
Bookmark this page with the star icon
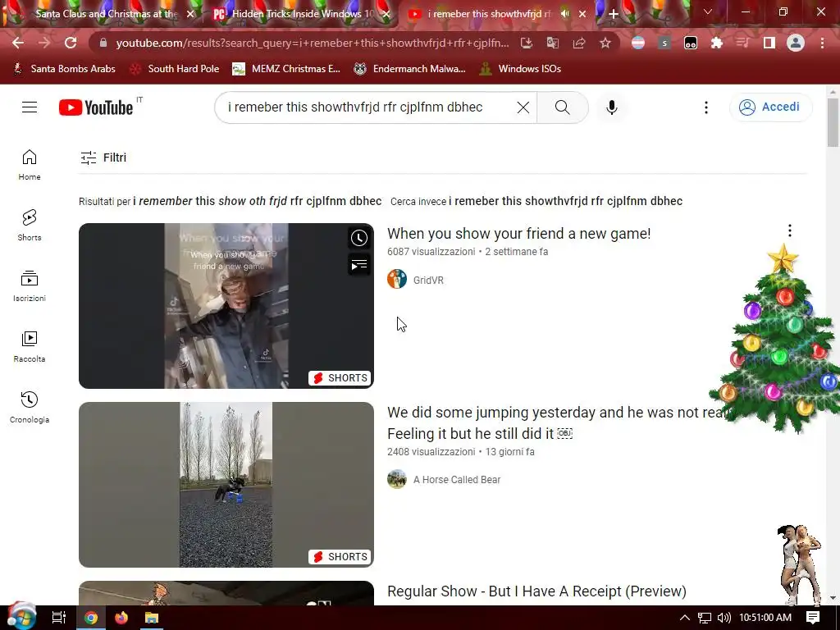pos(605,43)
